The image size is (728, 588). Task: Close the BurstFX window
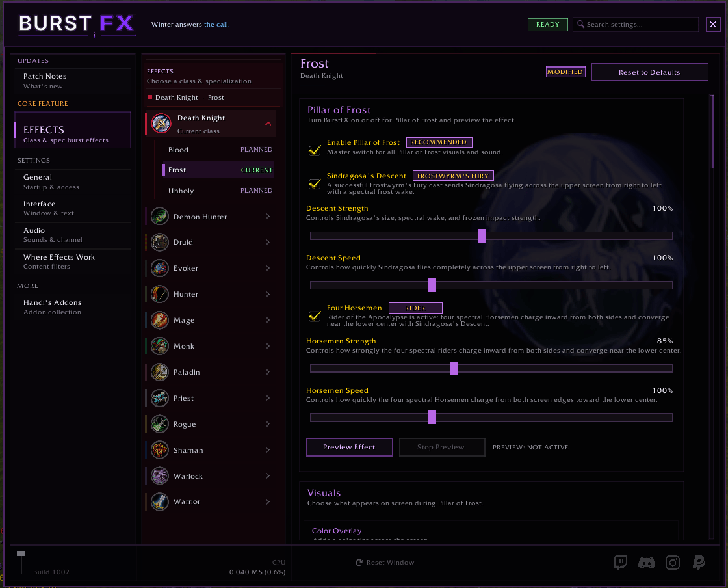coord(713,24)
